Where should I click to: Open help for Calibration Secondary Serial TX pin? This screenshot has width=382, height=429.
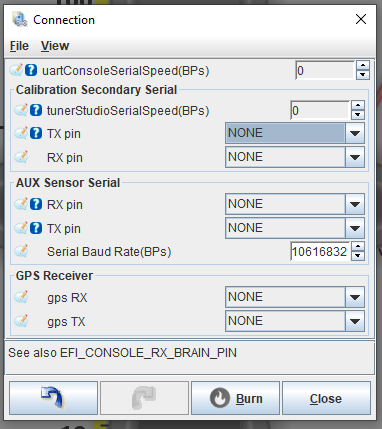tap(36, 133)
